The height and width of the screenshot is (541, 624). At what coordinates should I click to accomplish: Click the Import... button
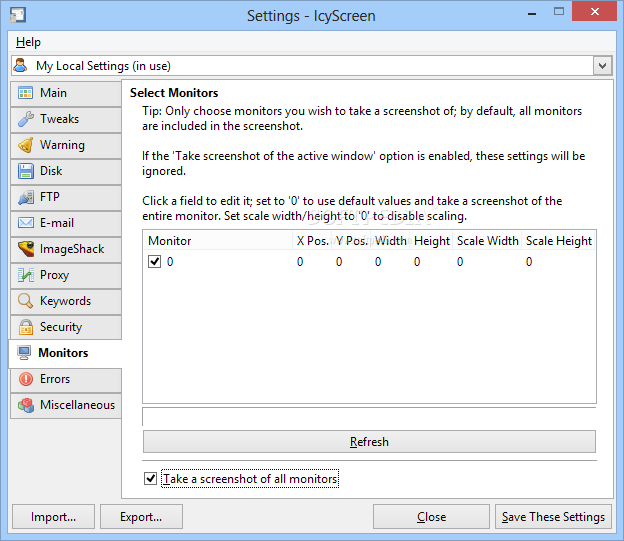53,517
